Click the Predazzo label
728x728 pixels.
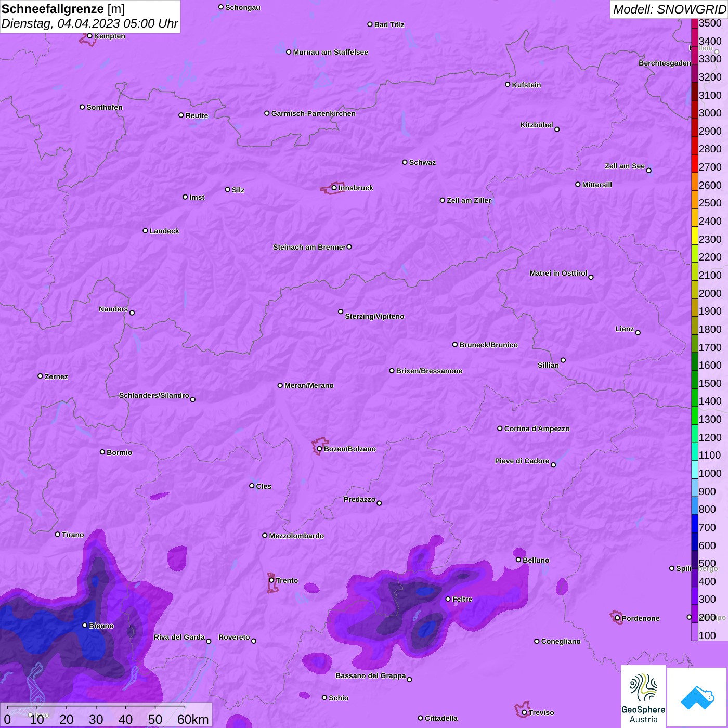[x=359, y=499]
